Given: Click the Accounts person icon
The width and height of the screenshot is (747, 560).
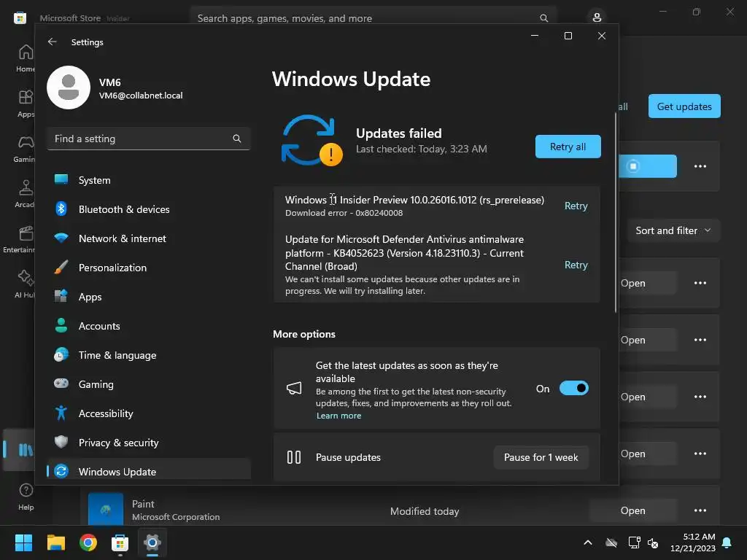Looking at the screenshot, I should (x=61, y=325).
